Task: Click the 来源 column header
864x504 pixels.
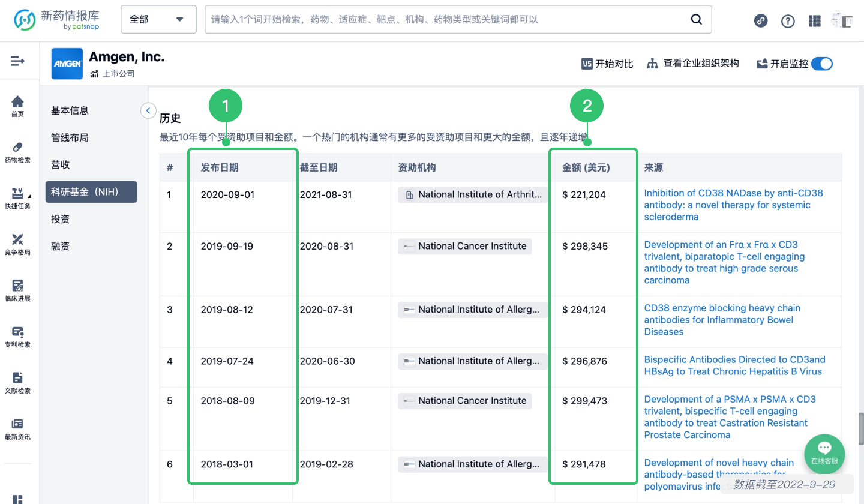Action: point(653,167)
